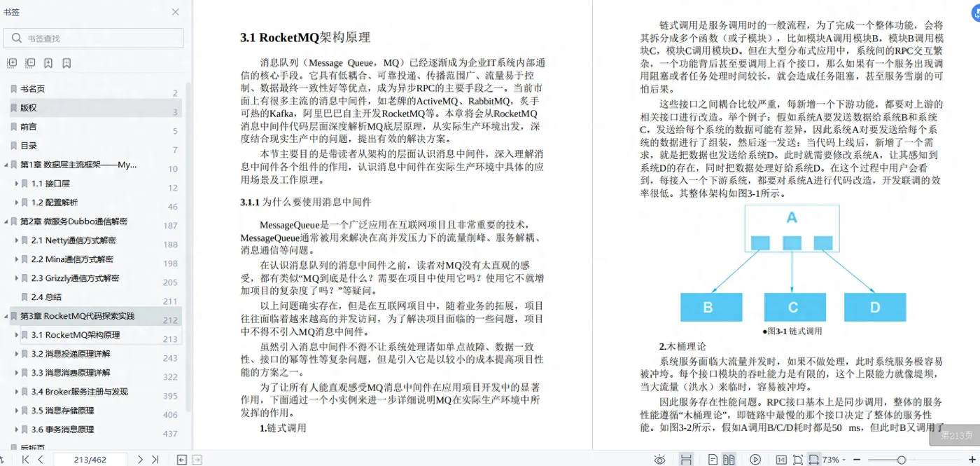Click the 书签查找 bookmark search field

[x=94, y=38]
